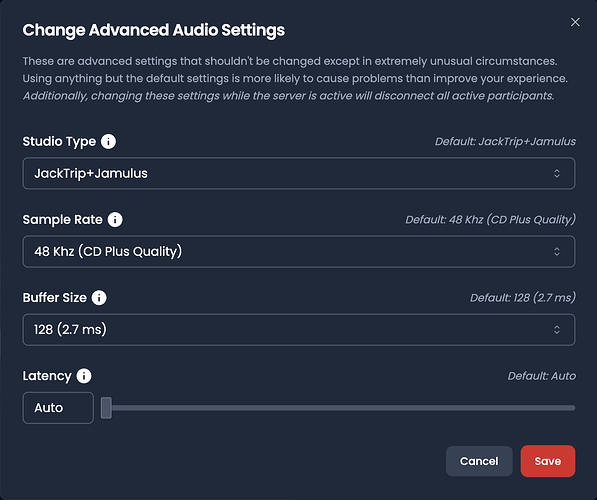Click the Latency info icon

coord(84,376)
